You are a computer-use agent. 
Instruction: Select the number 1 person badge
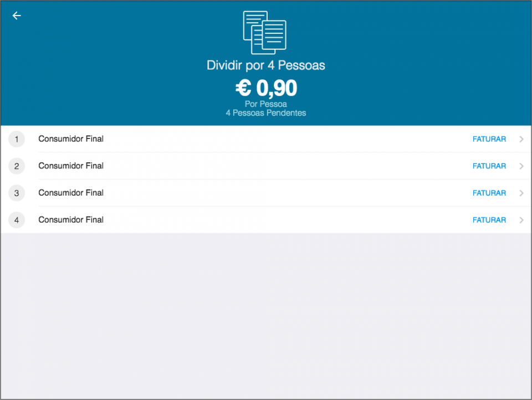(x=17, y=140)
